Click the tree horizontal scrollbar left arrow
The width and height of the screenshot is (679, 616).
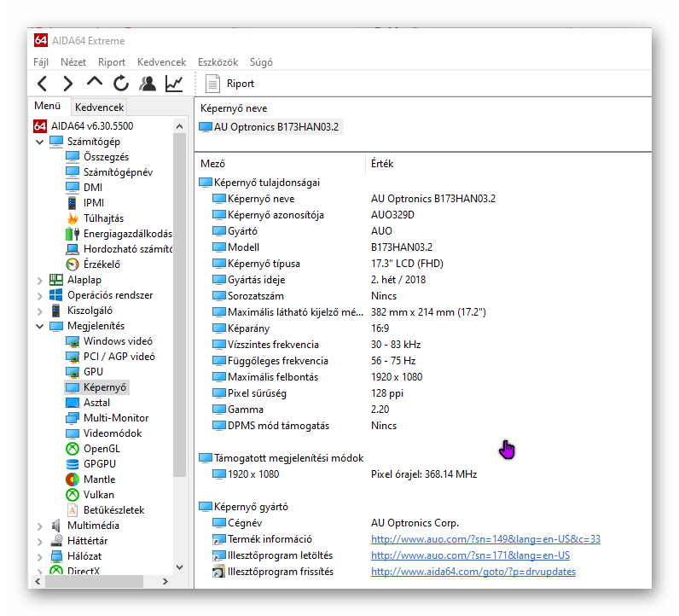(x=38, y=581)
